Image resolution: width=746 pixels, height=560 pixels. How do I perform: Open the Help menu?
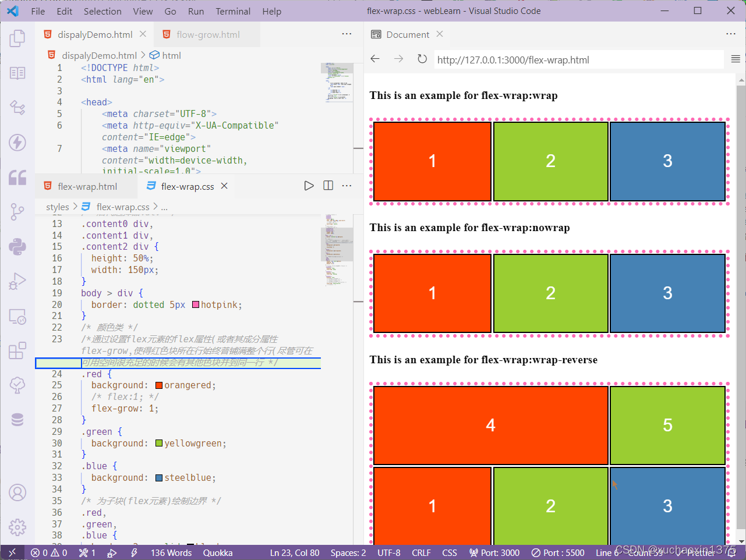(272, 11)
